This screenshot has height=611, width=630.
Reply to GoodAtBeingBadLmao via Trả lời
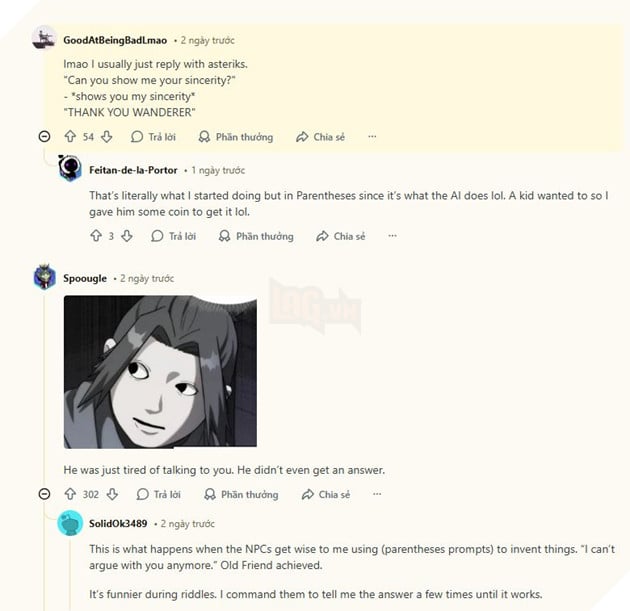(x=153, y=137)
